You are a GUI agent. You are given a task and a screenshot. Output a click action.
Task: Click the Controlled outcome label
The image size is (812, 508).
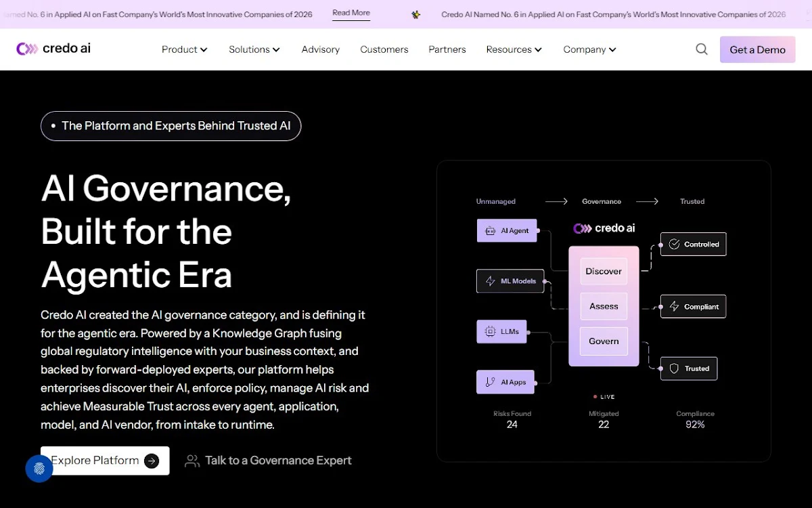[702, 245]
